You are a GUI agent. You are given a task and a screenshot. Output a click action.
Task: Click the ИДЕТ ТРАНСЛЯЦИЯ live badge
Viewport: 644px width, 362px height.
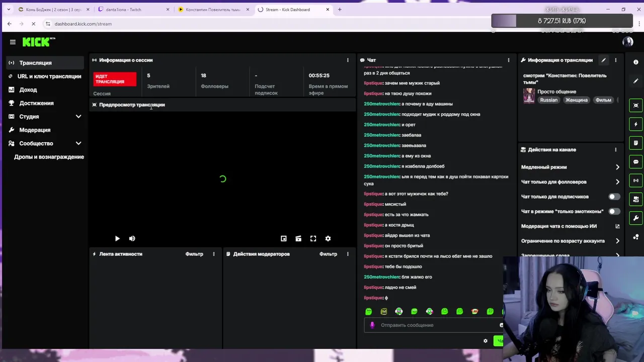tap(115, 79)
